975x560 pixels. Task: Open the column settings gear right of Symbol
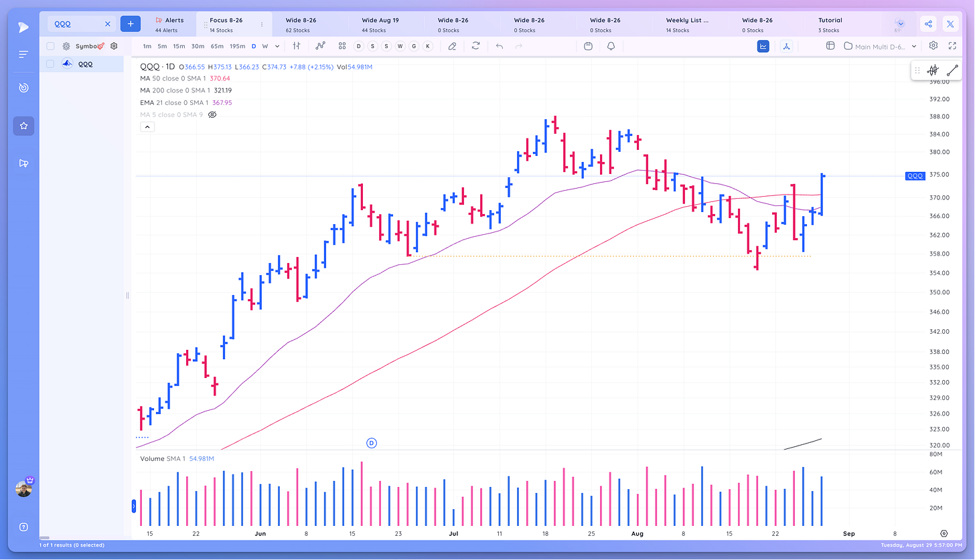[x=114, y=46]
